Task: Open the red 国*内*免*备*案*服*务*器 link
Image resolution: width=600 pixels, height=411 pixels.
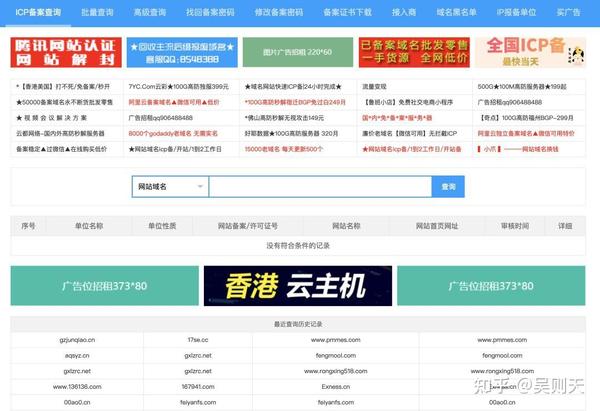Action: pos(397,118)
